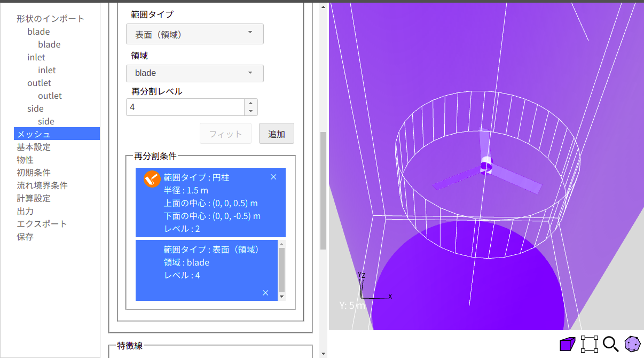644x358 pixels.
Task: Click the 半径 : 1.5 m text
Action: (x=186, y=190)
